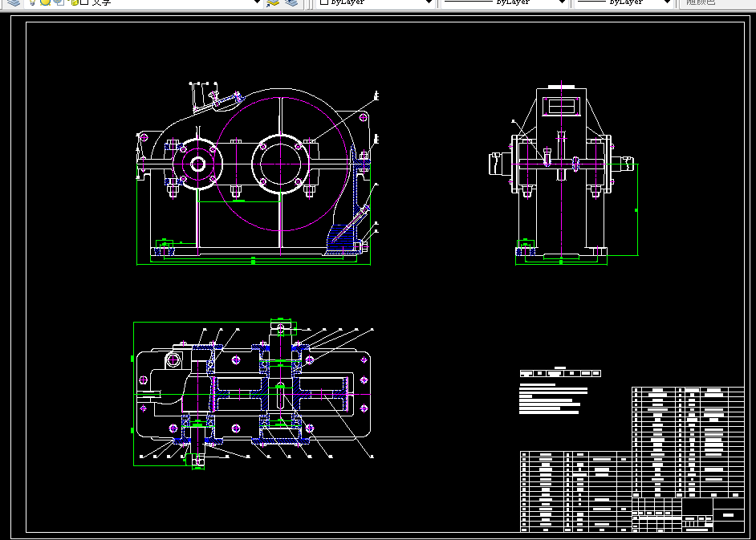Select the green overall length dimension in front view
The image size is (756, 540).
coord(254,264)
